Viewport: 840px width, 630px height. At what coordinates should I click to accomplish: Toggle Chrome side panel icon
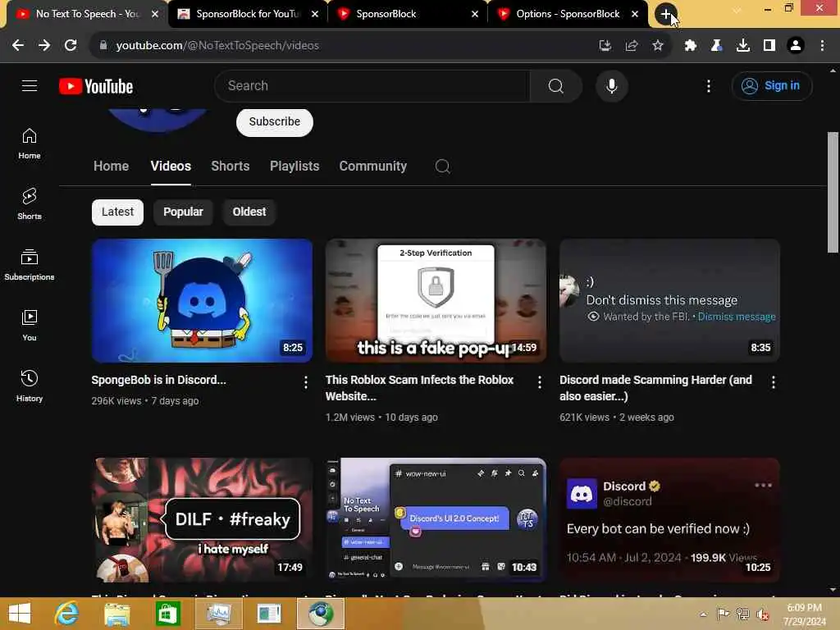769,46
